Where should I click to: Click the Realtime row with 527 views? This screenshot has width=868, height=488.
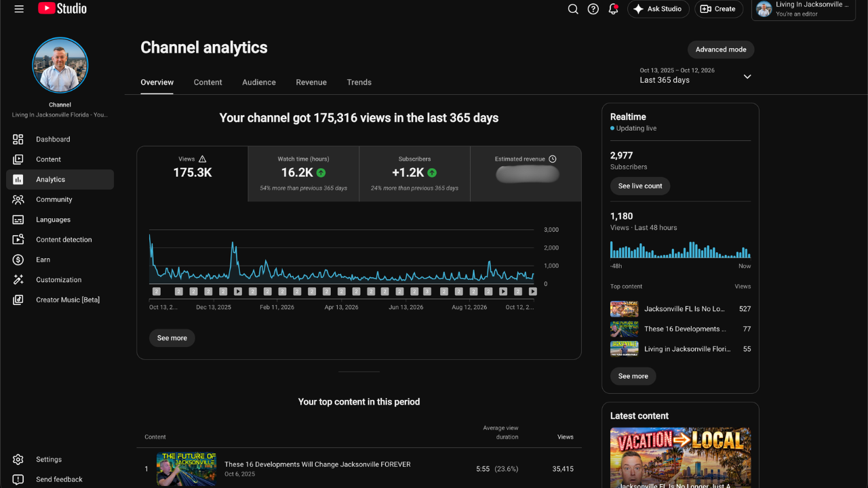coord(680,309)
